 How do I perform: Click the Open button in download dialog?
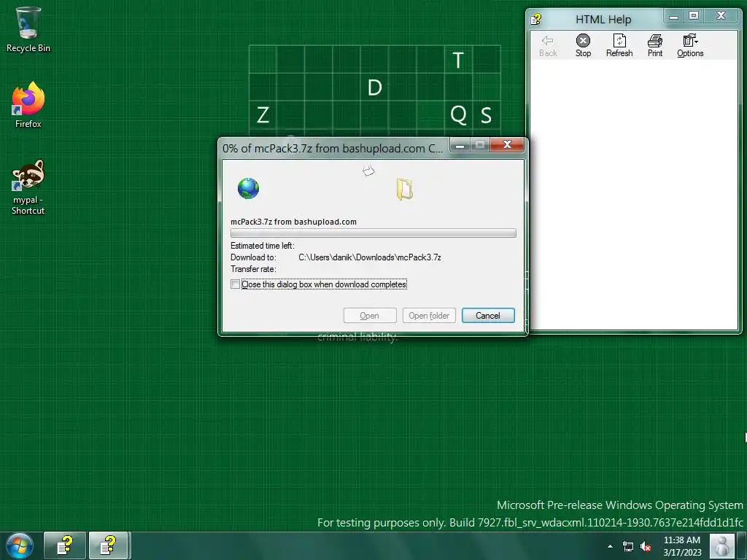pos(370,315)
